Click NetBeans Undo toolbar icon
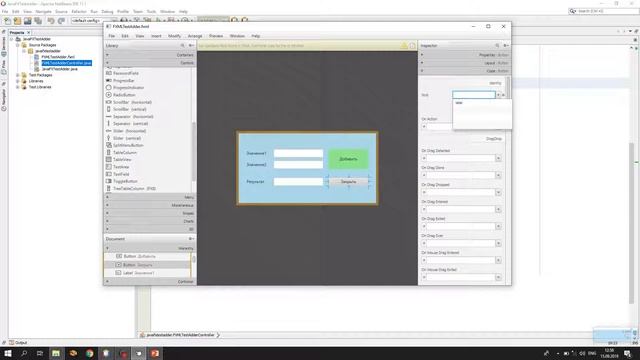 tap(51, 20)
